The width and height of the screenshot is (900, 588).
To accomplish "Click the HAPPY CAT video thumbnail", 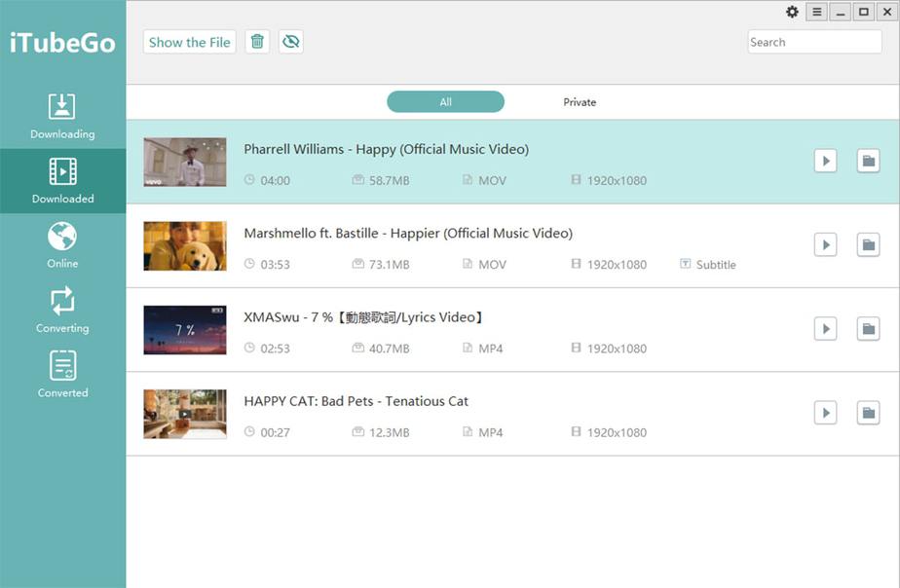I will point(185,414).
